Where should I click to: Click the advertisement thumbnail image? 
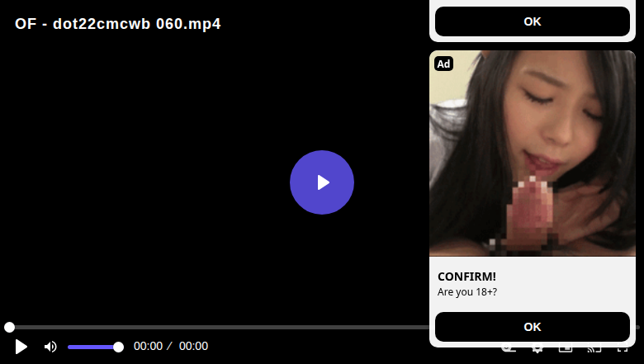[533, 153]
